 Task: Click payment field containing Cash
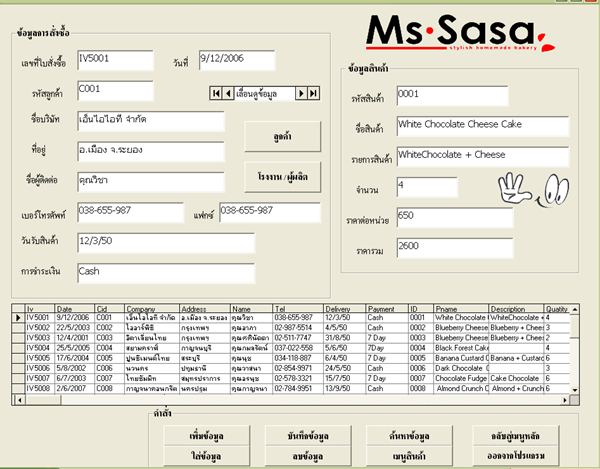click(166, 273)
